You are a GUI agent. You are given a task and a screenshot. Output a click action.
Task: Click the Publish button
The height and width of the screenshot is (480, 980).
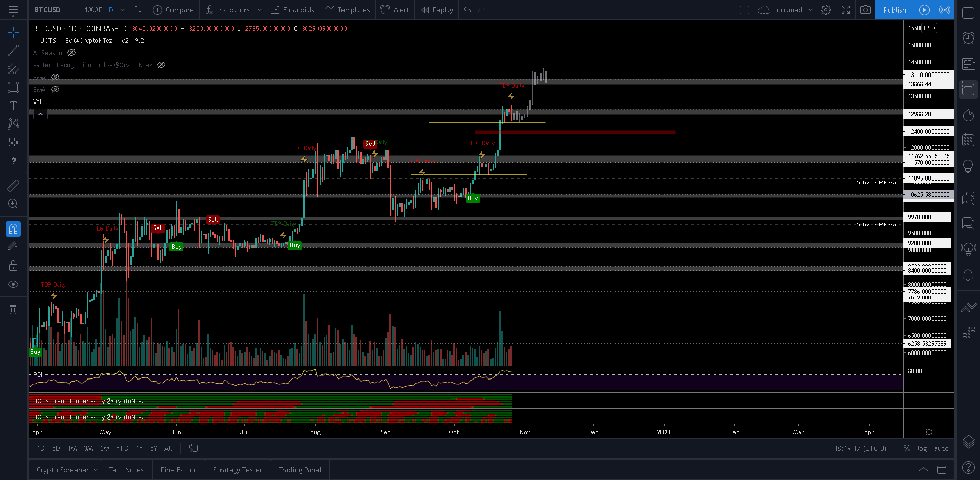coord(894,10)
